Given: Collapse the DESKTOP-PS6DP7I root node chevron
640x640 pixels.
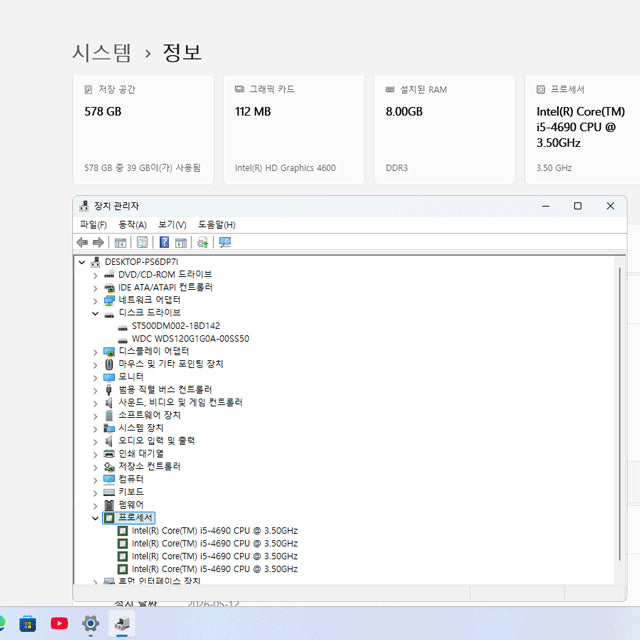Looking at the screenshot, I should (x=82, y=262).
